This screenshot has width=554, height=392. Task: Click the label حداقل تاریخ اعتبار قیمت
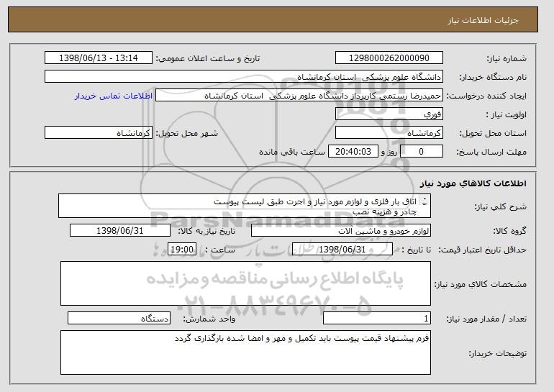[x=483, y=250]
